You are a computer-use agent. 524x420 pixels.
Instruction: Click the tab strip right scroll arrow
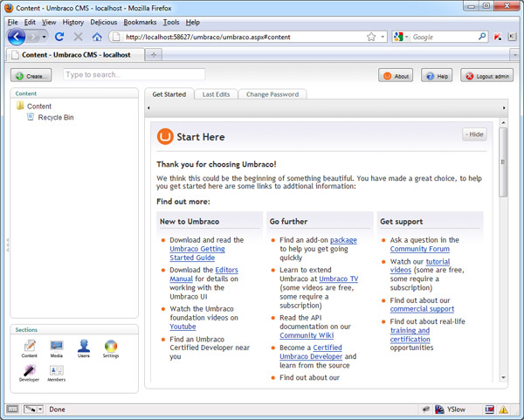click(504, 107)
